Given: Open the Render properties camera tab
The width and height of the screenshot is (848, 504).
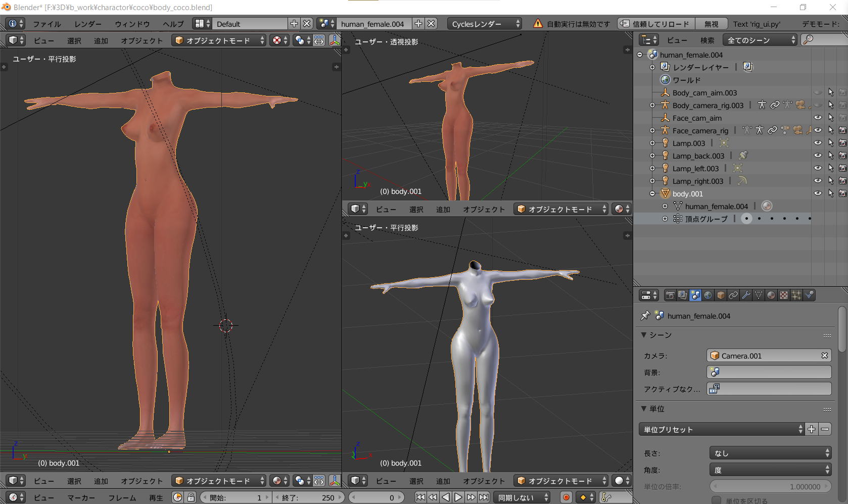Looking at the screenshot, I should tap(670, 295).
